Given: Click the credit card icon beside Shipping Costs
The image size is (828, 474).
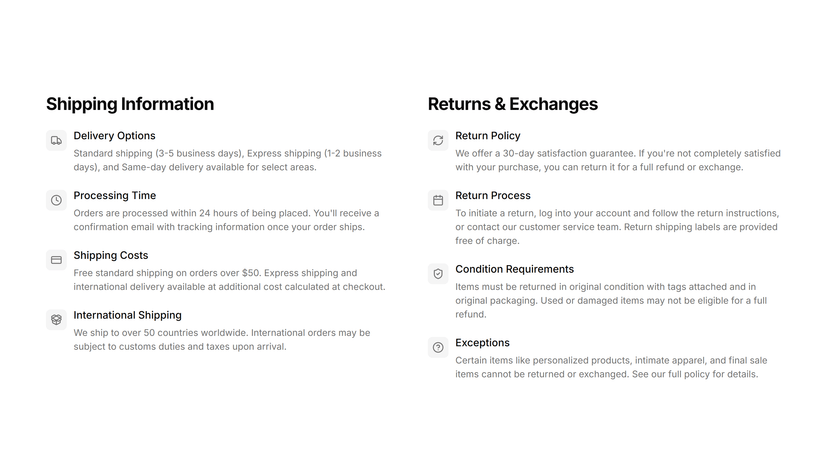Looking at the screenshot, I should click(x=57, y=260).
